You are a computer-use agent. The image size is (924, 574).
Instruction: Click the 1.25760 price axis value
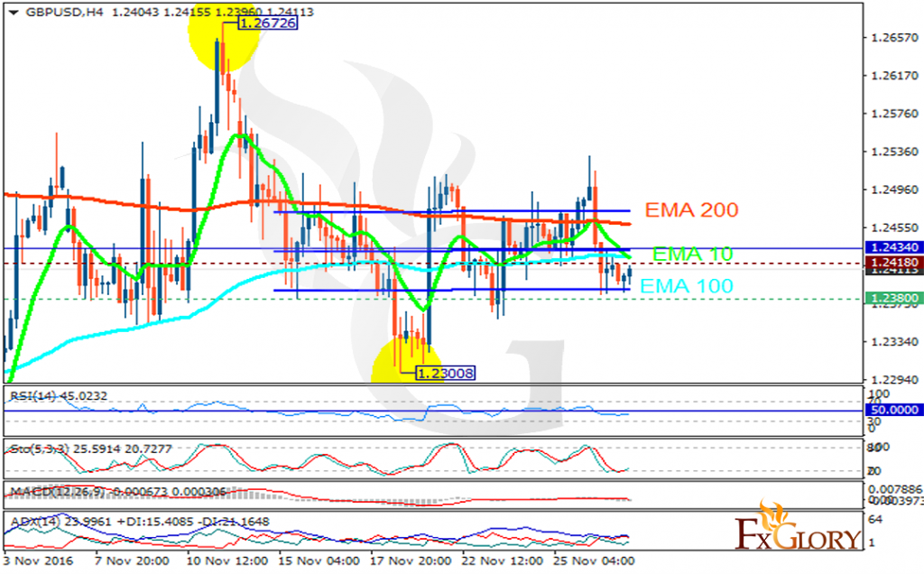pos(894,114)
